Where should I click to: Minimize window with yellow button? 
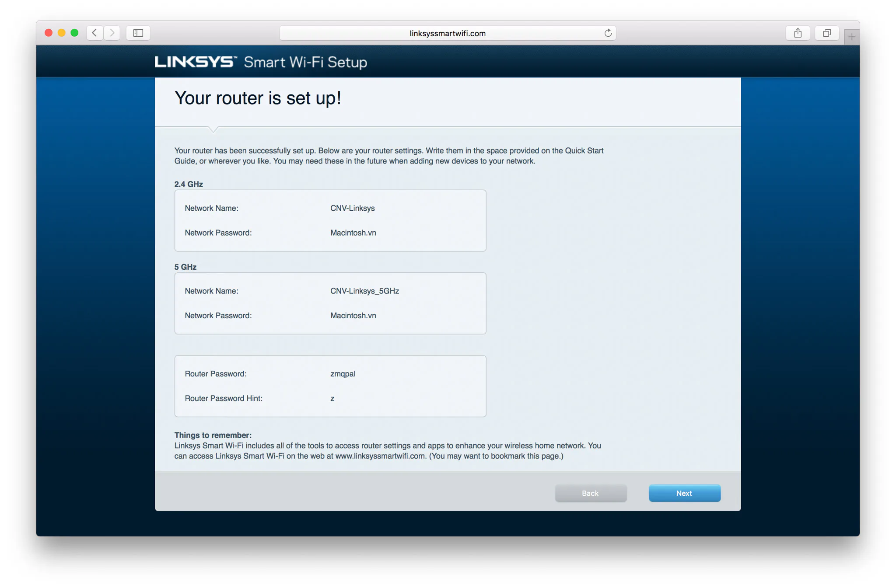tap(62, 33)
